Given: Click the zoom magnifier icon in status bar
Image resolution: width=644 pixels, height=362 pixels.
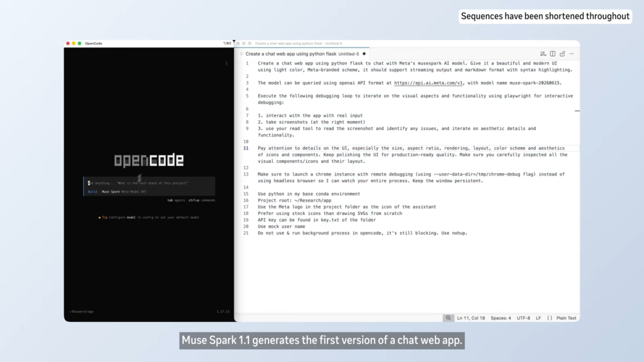Looking at the screenshot, I should pos(448,318).
